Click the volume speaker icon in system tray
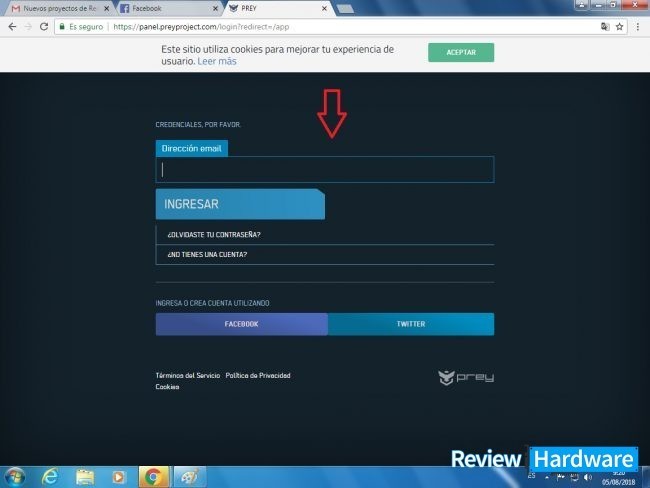 click(x=588, y=478)
